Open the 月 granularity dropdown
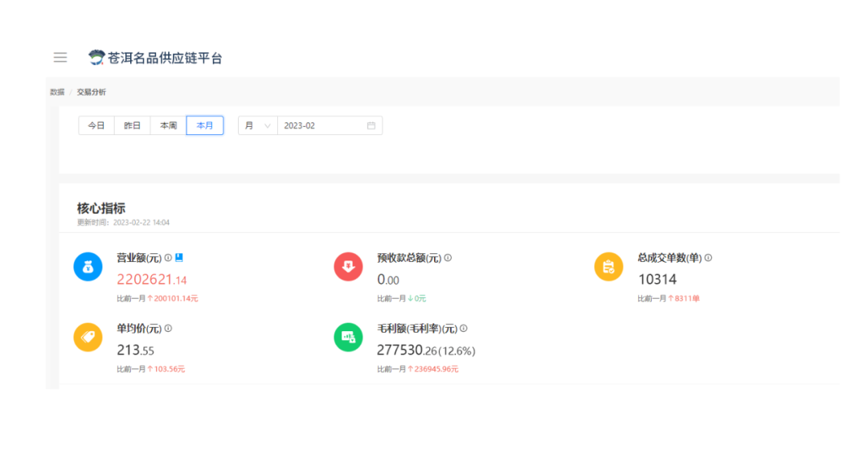868x467 pixels. tap(256, 125)
